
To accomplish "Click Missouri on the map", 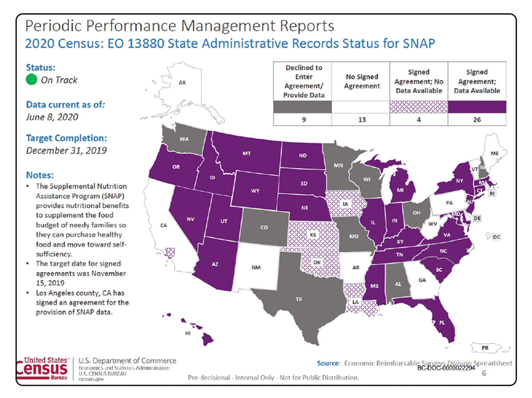I will coord(354,236).
